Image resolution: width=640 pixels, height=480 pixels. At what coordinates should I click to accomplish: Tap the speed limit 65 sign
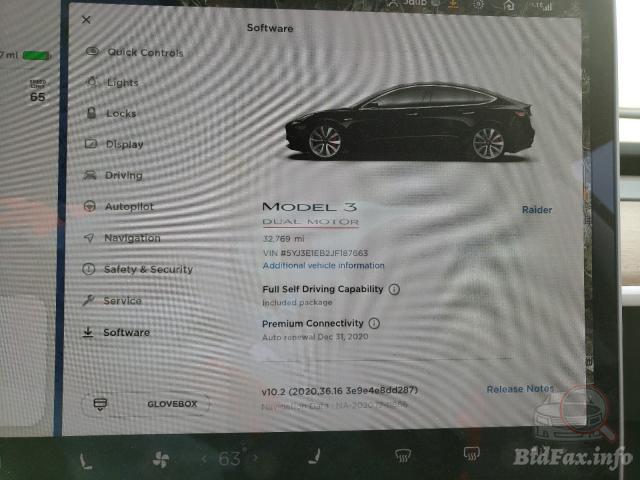pyautogui.click(x=38, y=91)
